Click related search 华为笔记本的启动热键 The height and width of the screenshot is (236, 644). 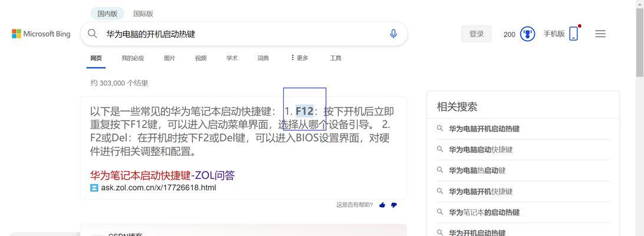pos(484,212)
